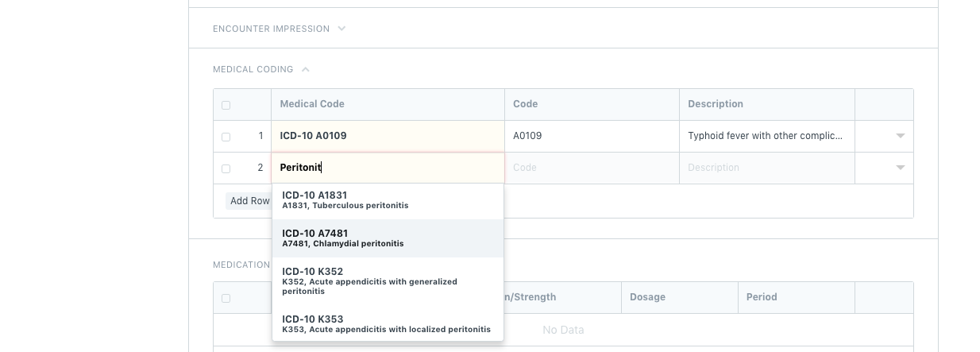Open row 2 dropdown arrow menu
The image size is (980, 352).
[x=900, y=168]
